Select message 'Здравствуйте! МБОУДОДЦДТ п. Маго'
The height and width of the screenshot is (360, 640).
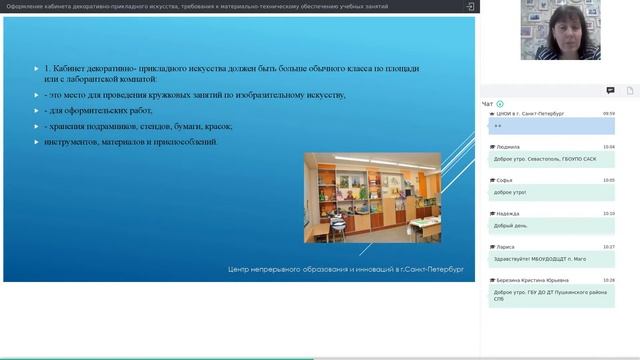pos(551,260)
